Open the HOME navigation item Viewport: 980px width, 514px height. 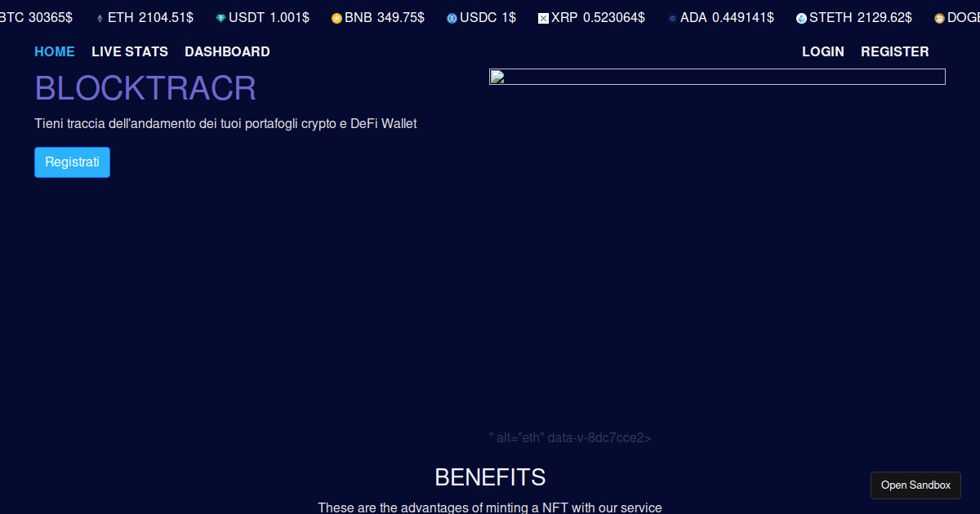coord(54,51)
